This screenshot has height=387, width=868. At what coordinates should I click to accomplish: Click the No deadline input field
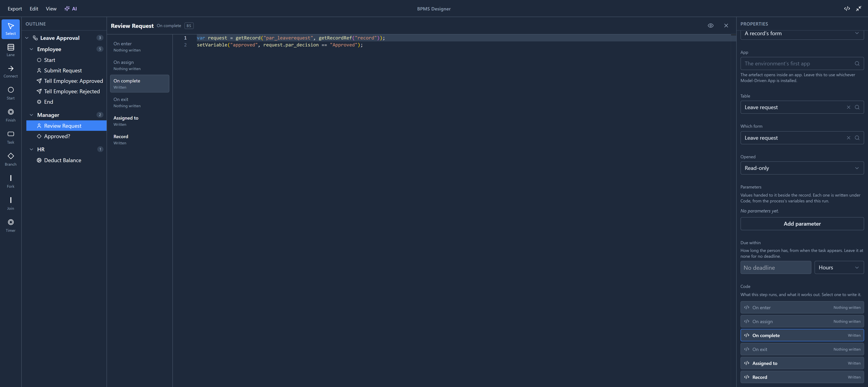tap(775, 268)
